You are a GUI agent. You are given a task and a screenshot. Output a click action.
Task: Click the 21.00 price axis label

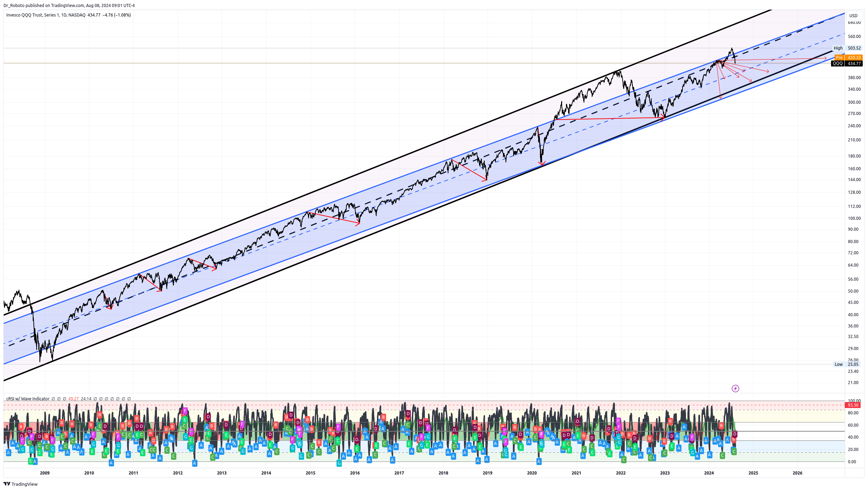pos(853,382)
